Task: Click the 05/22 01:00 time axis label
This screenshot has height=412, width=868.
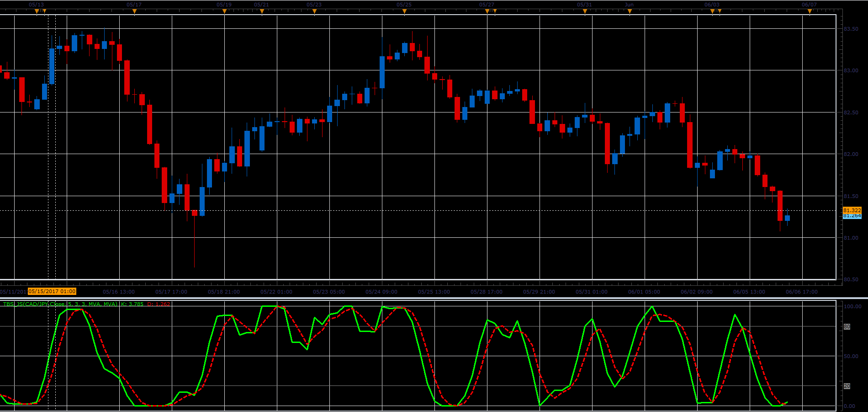Action: coord(276,292)
